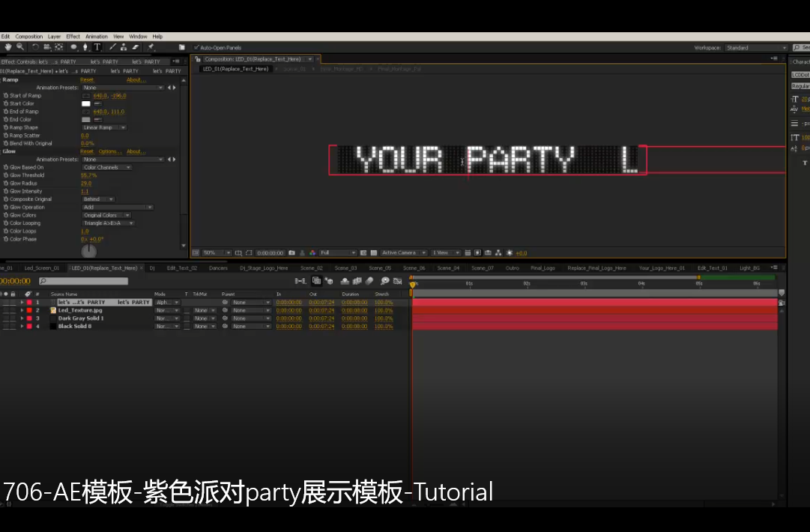Select the Pen tool
This screenshot has width=810, height=532.
pos(85,47)
